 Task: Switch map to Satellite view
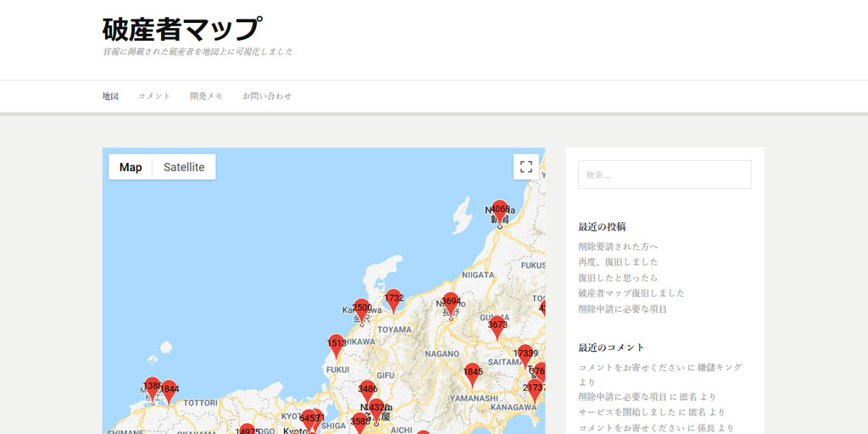[184, 167]
